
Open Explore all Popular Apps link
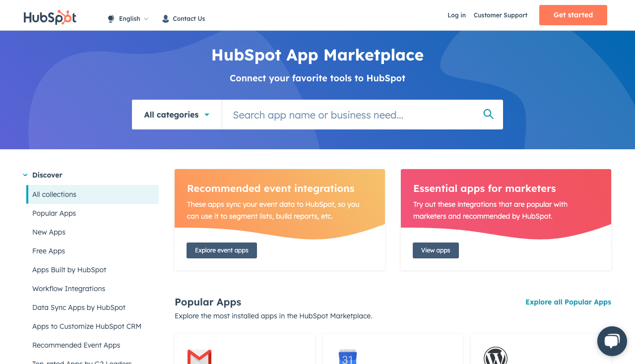pyautogui.click(x=568, y=302)
